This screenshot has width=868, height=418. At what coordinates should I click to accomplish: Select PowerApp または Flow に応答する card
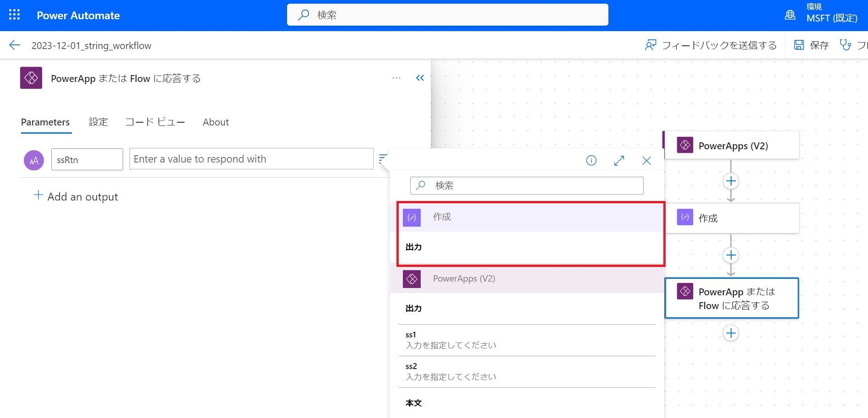click(732, 298)
